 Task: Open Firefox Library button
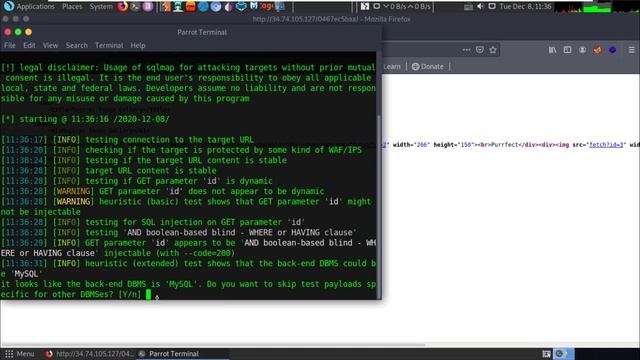click(552, 50)
